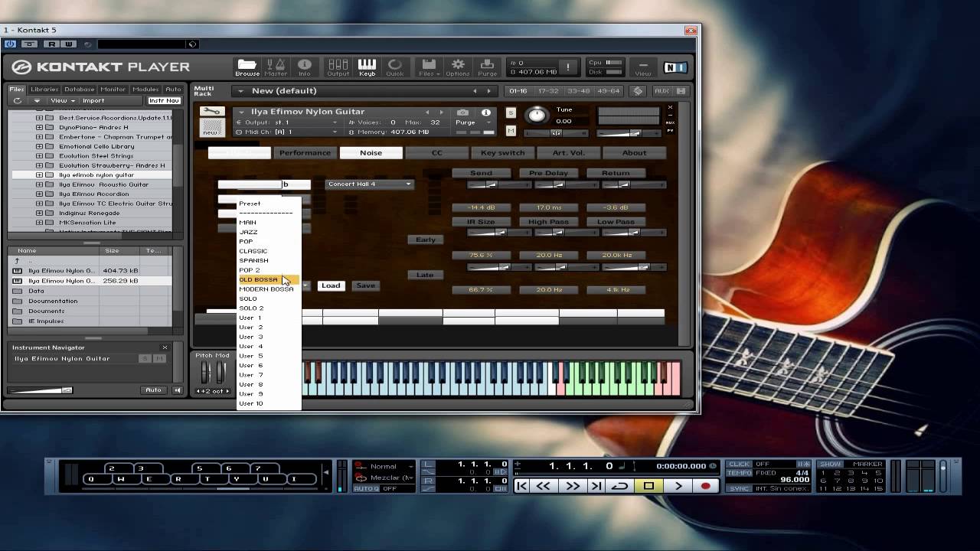Click the rewind-to-start transport button
This screenshot has width=980, height=551.
tap(521, 486)
